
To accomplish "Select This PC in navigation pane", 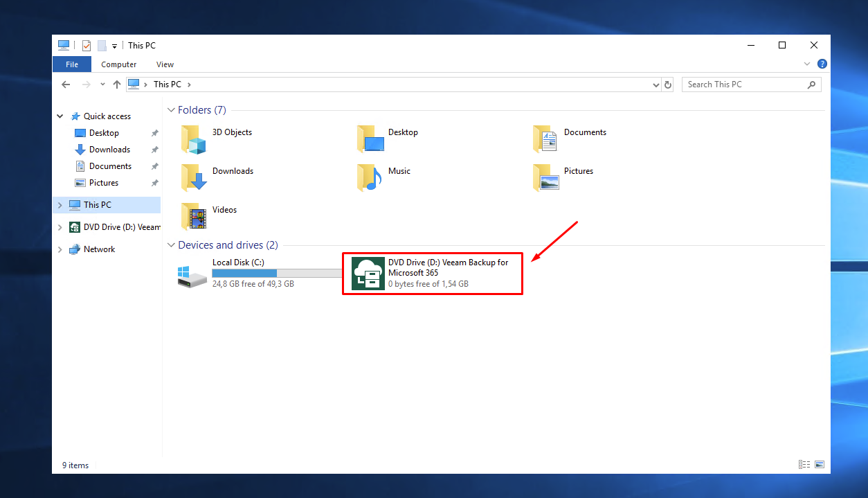I will (107, 205).
